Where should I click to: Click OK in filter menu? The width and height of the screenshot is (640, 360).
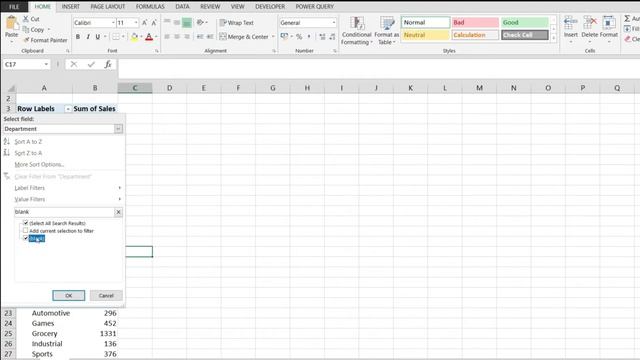tap(69, 296)
